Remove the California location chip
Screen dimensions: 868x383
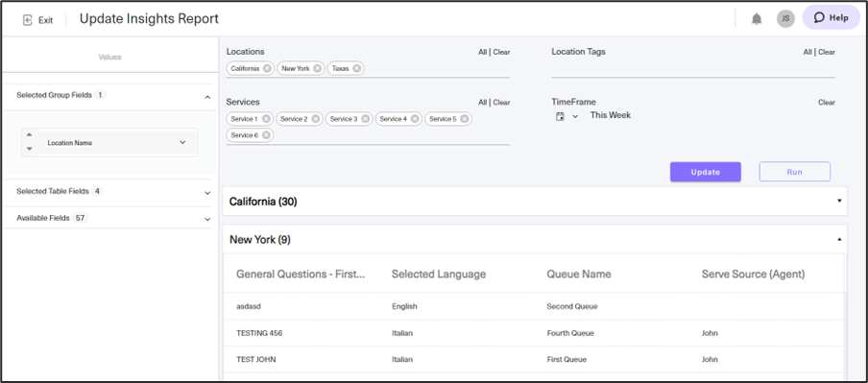point(267,68)
